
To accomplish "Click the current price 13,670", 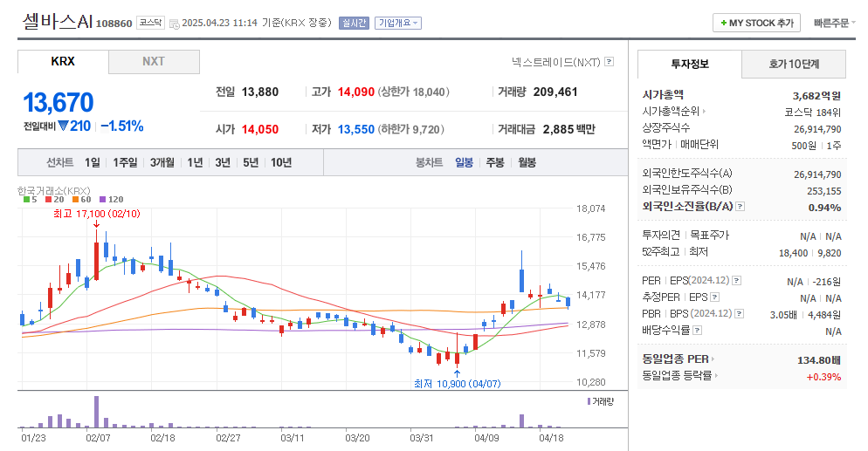I will click(59, 103).
